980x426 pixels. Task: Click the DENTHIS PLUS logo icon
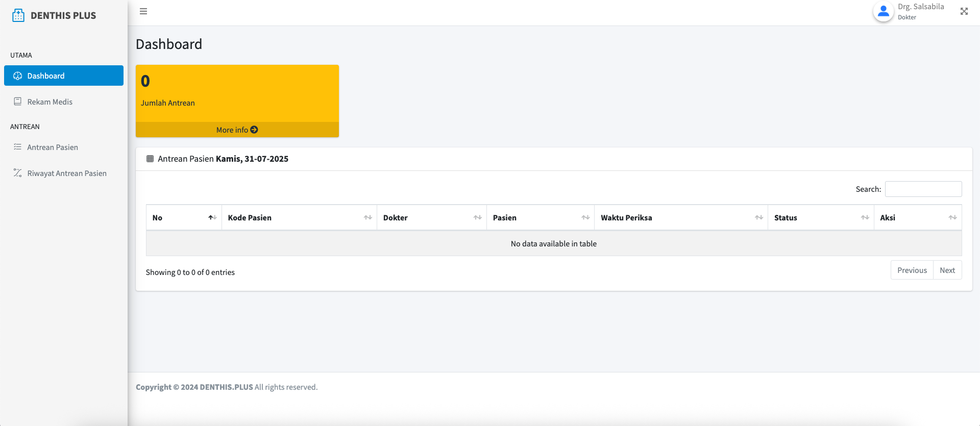click(x=18, y=15)
